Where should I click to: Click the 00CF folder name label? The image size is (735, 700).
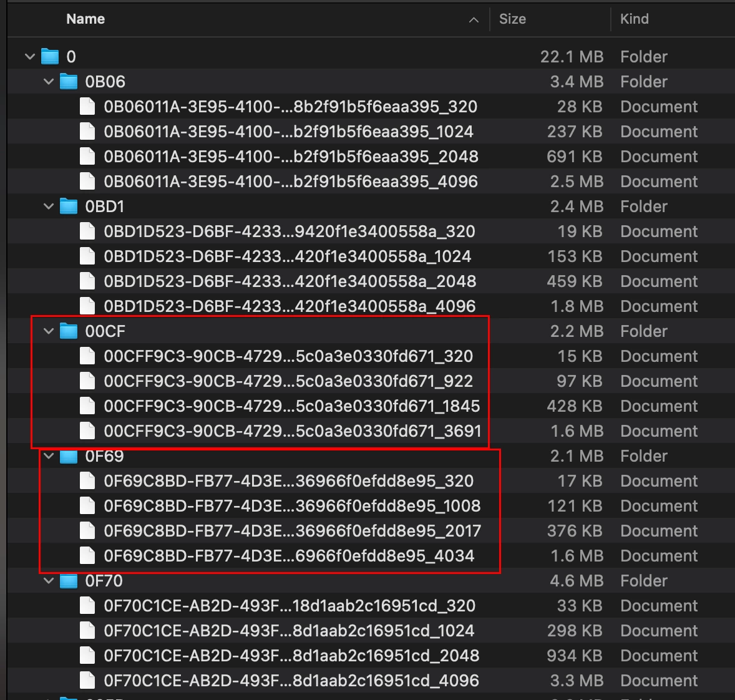point(105,331)
